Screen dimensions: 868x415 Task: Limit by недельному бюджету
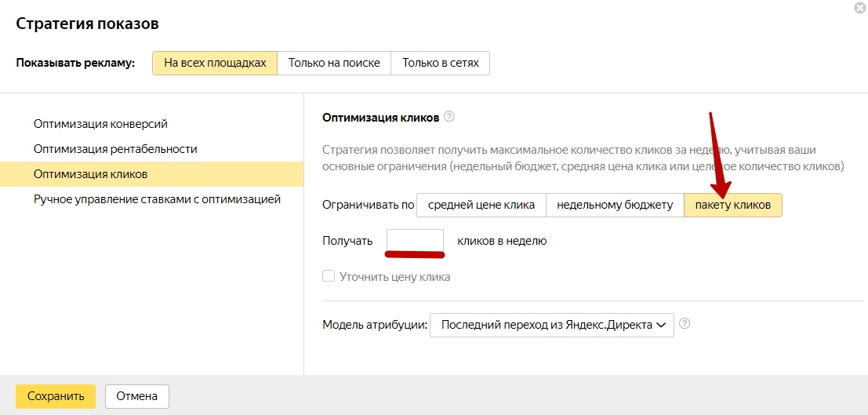click(615, 205)
